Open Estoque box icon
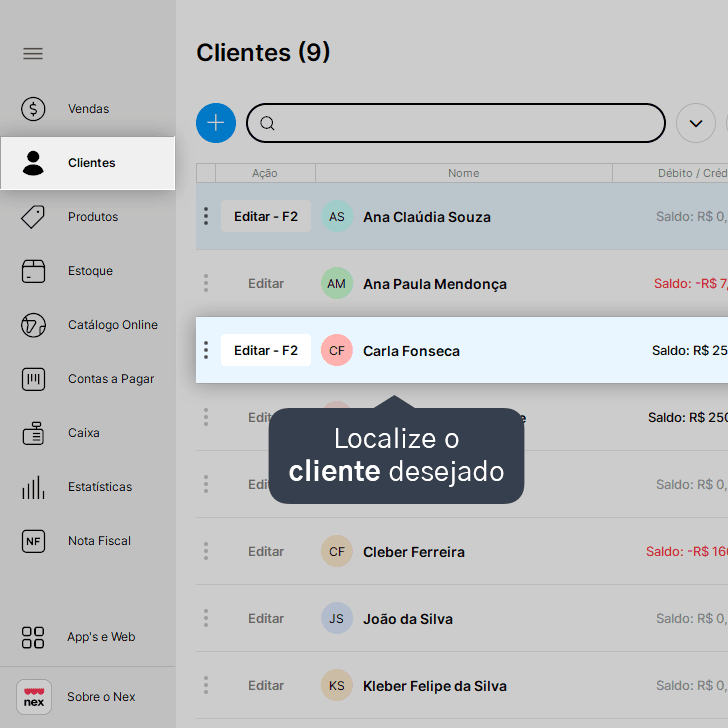Viewport: 728px width, 728px height. tap(33, 271)
